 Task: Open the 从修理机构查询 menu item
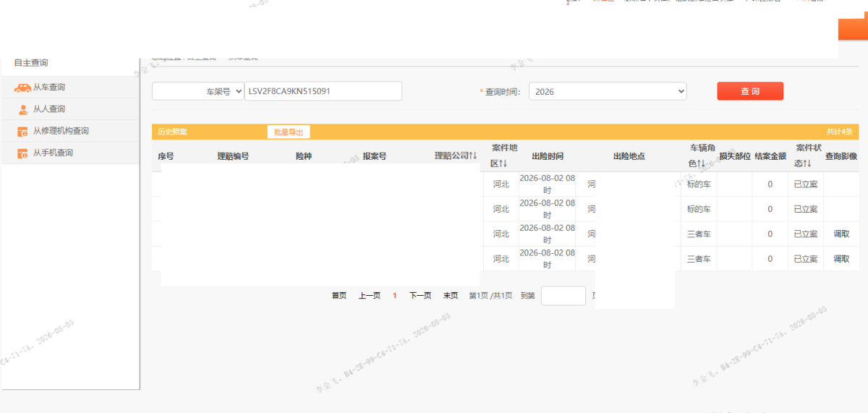pyautogui.click(x=69, y=131)
